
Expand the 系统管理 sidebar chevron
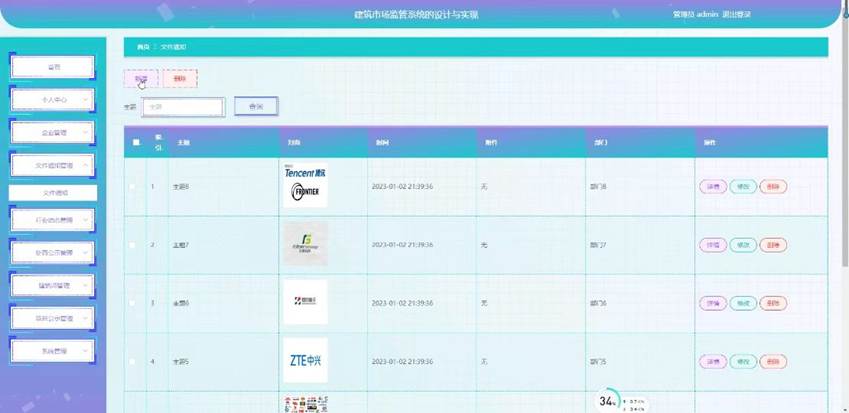[85, 351]
